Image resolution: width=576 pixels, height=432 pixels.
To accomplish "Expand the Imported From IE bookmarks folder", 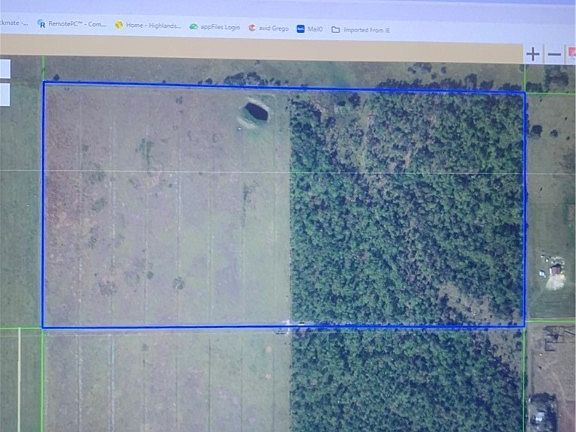I will pos(360,30).
